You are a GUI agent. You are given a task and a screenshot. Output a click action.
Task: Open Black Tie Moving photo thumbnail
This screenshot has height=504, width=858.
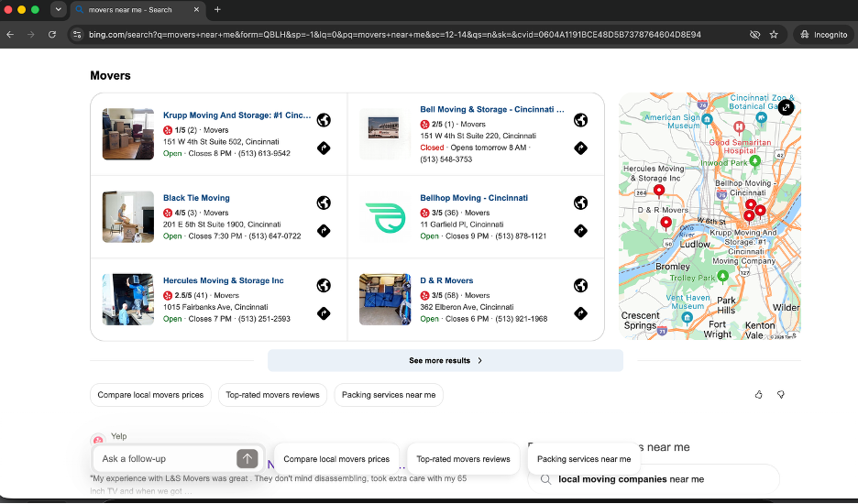128,216
